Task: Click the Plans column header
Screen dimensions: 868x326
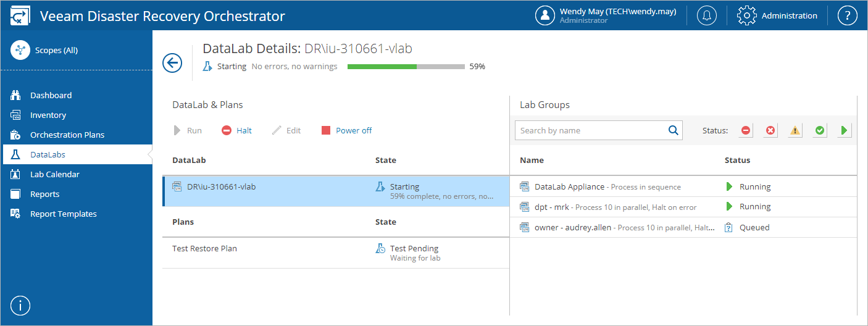Action: pos(183,222)
